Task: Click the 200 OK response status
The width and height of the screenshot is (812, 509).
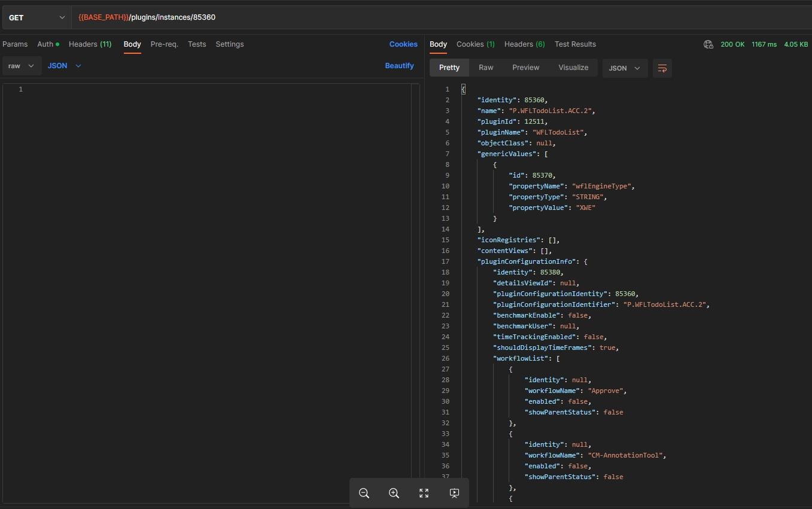Action: [x=732, y=44]
